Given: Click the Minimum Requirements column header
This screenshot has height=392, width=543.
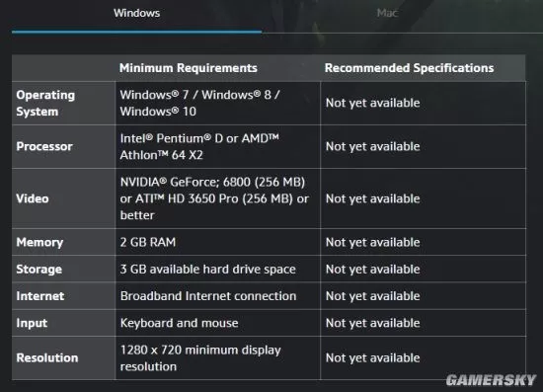Looking at the screenshot, I should (x=188, y=68).
